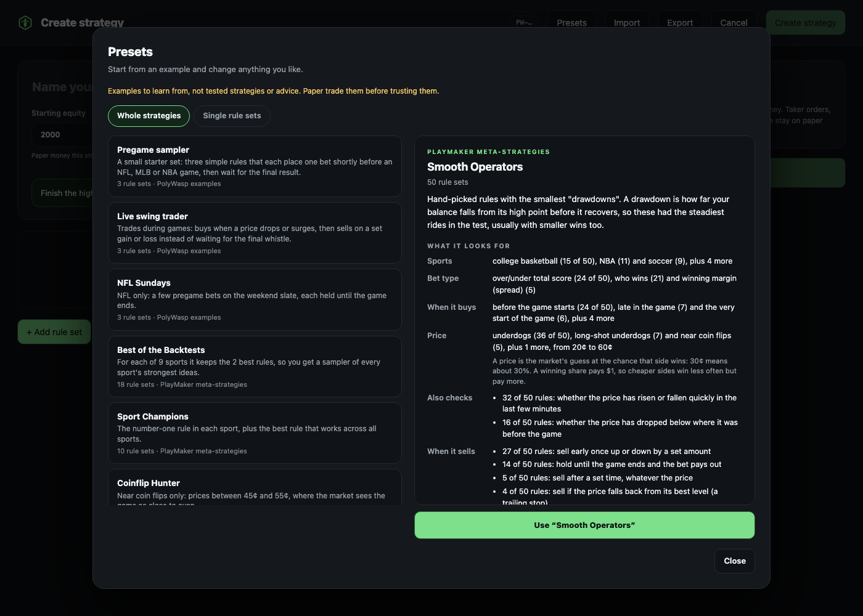Click the 'When it sells' row label

point(451,452)
